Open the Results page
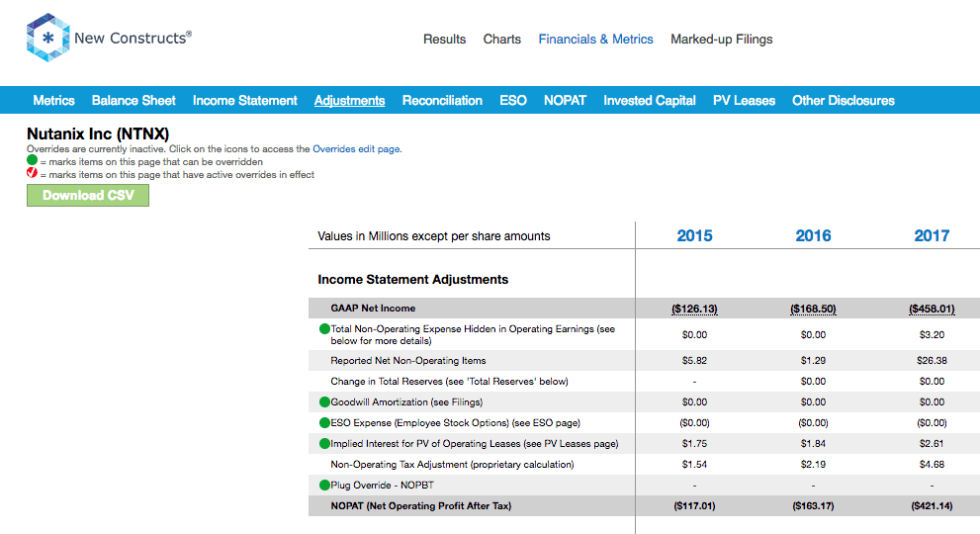 click(444, 40)
